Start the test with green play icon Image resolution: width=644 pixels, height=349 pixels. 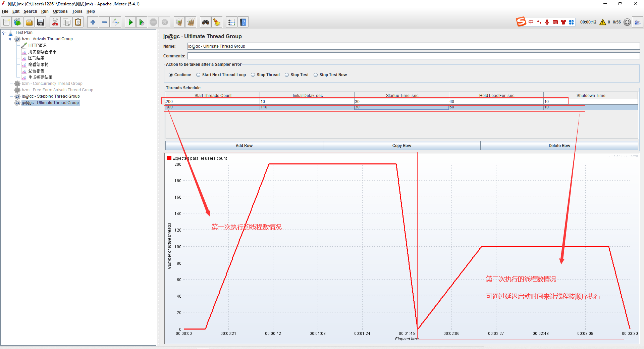(130, 22)
